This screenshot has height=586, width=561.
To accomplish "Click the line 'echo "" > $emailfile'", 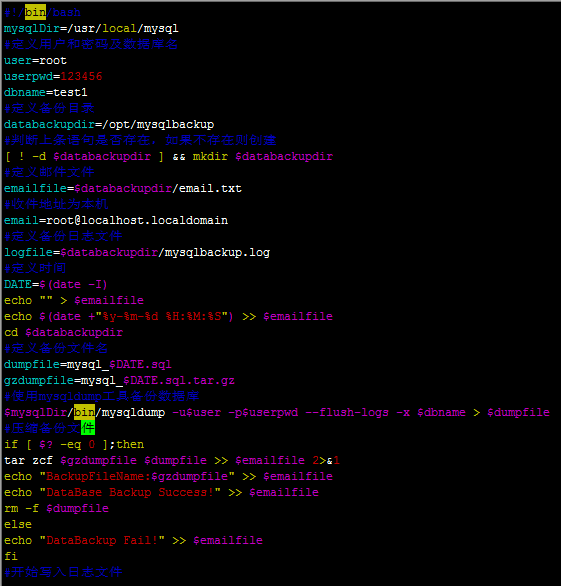I will [74, 300].
